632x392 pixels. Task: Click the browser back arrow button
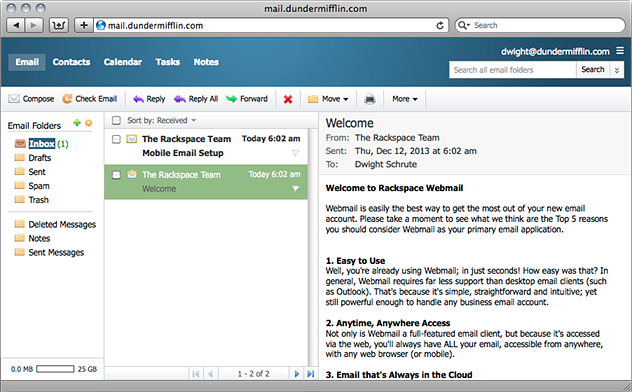click(x=16, y=25)
